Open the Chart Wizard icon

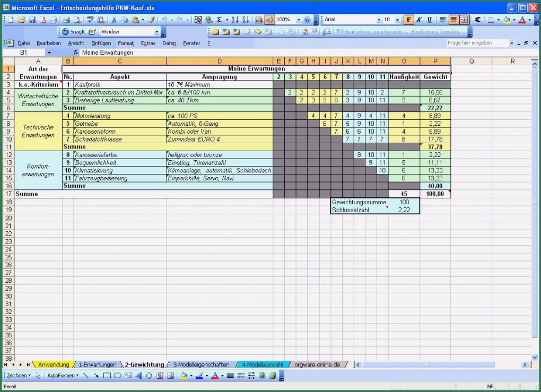pyautogui.click(x=259, y=19)
